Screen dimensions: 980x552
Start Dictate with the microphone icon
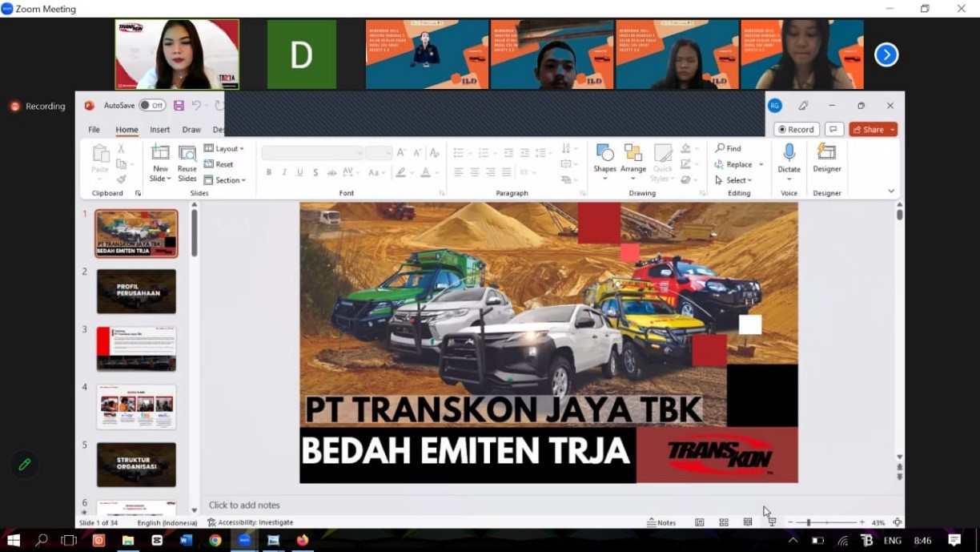point(789,159)
